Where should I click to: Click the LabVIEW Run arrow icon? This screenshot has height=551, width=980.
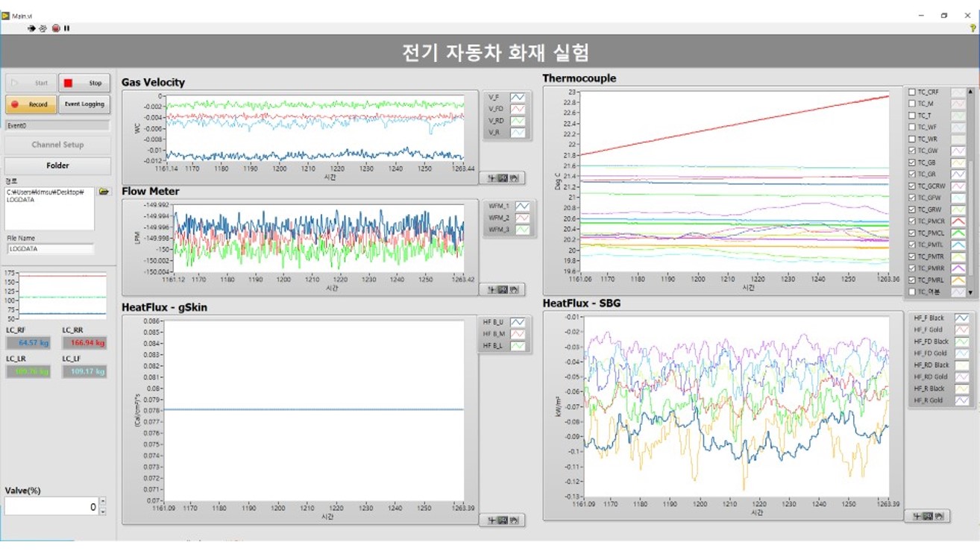(x=31, y=28)
